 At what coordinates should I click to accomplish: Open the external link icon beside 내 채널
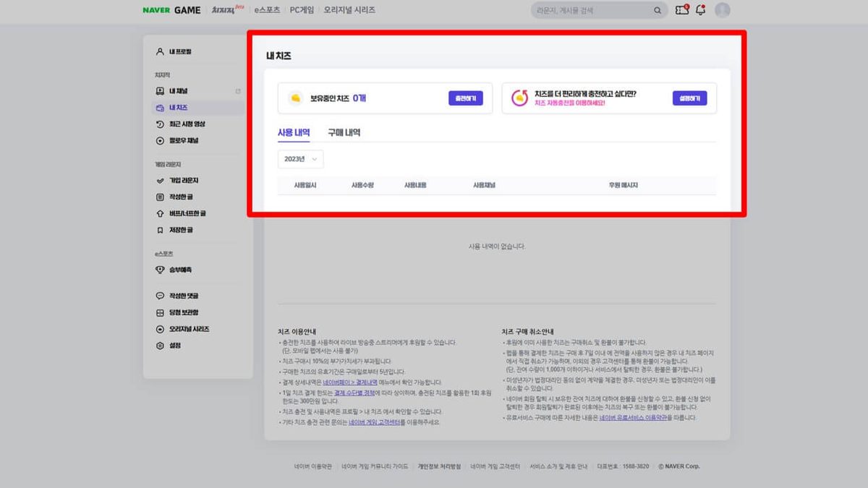tap(238, 91)
